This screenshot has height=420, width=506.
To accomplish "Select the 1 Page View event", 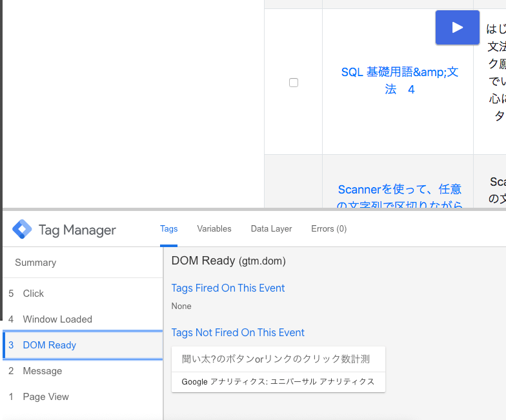I will tap(83, 397).
